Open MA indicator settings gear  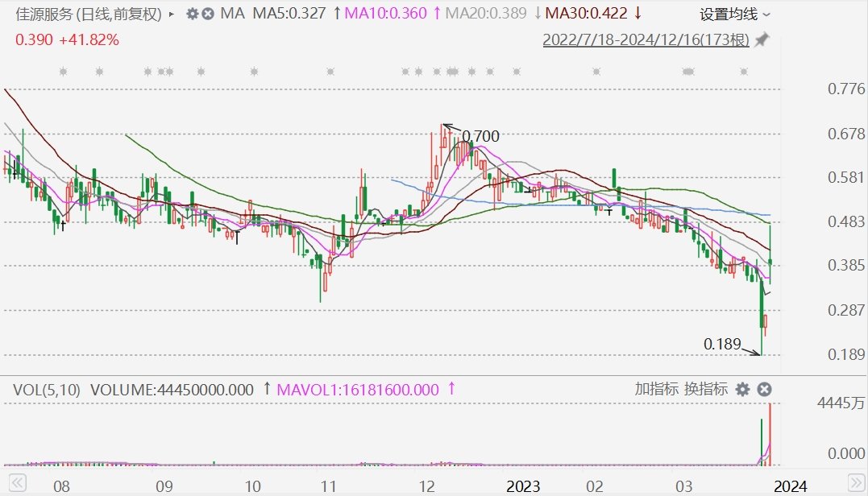point(192,14)
